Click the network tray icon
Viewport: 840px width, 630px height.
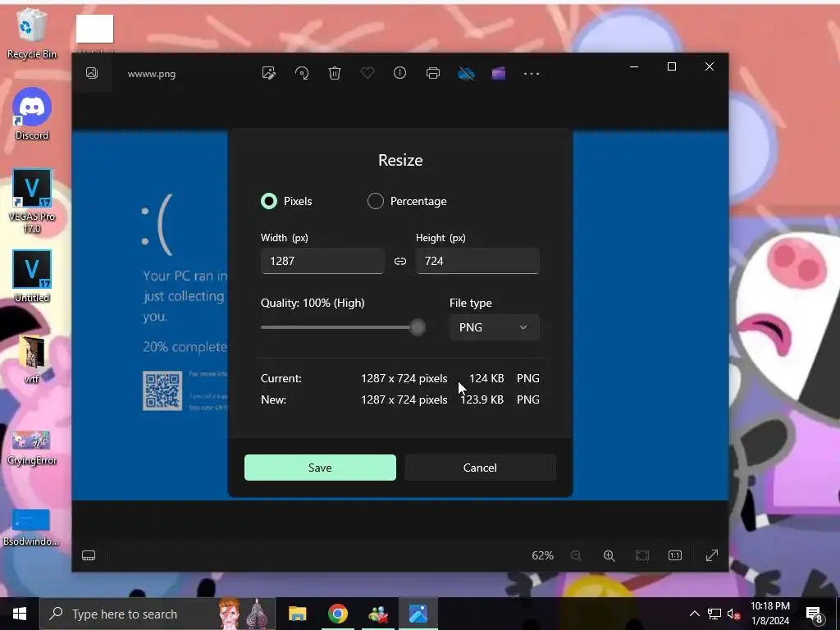click(x=714, y=614)
